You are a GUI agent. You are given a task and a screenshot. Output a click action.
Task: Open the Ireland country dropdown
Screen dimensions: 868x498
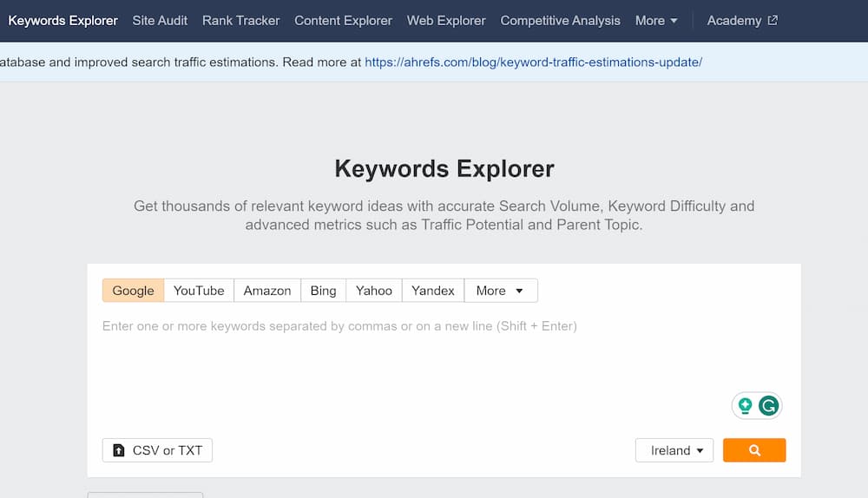coord(674,450)
